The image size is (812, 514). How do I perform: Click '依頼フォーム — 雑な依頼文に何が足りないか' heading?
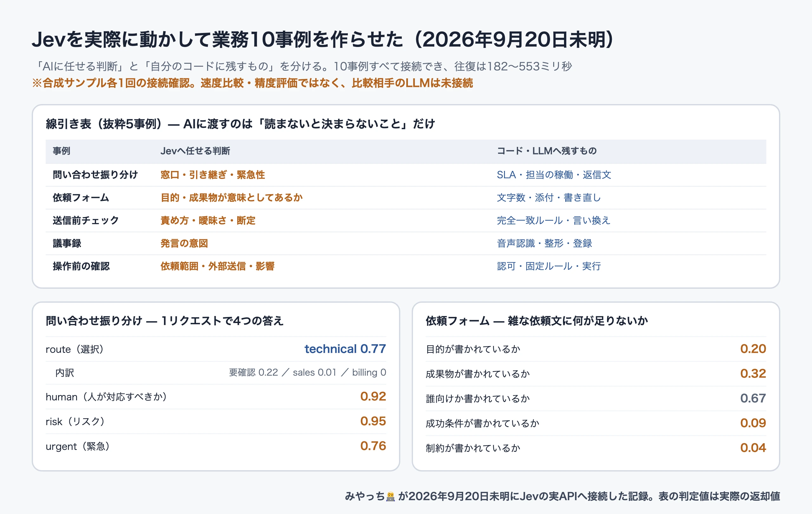click(537, 321)
